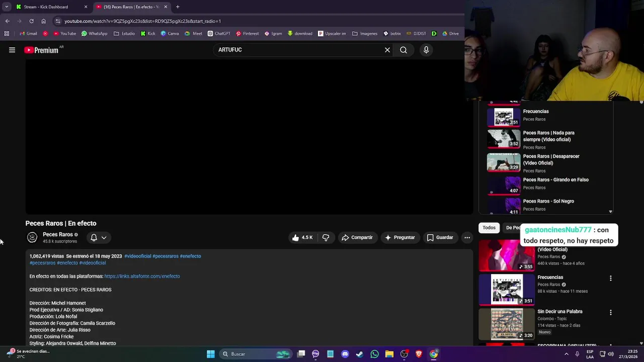Image resolution: width=644 pixels, height=362 pixels.
Task: View site information icon in address bar
Action: (x=58, y=21)
